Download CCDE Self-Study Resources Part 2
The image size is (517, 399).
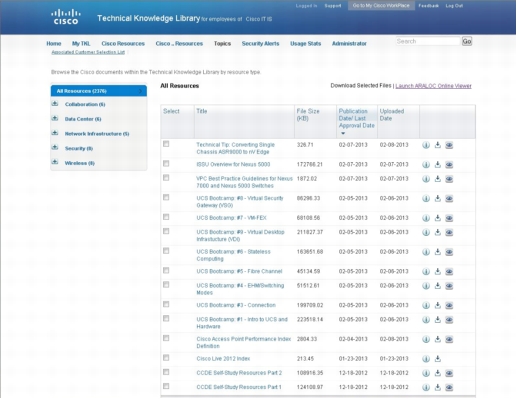[x=438, y=373]
